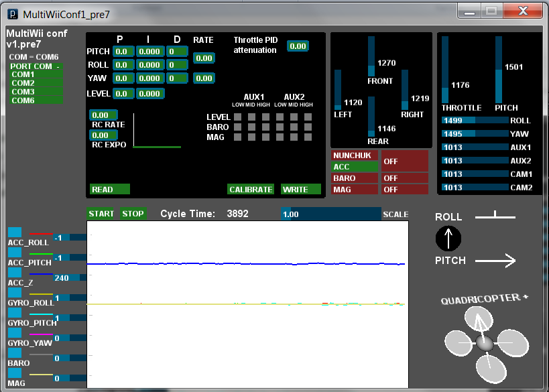The width and height of the screenshot is (549, 392).
Task: Click the YAW P value field
Action: [123, 78]
